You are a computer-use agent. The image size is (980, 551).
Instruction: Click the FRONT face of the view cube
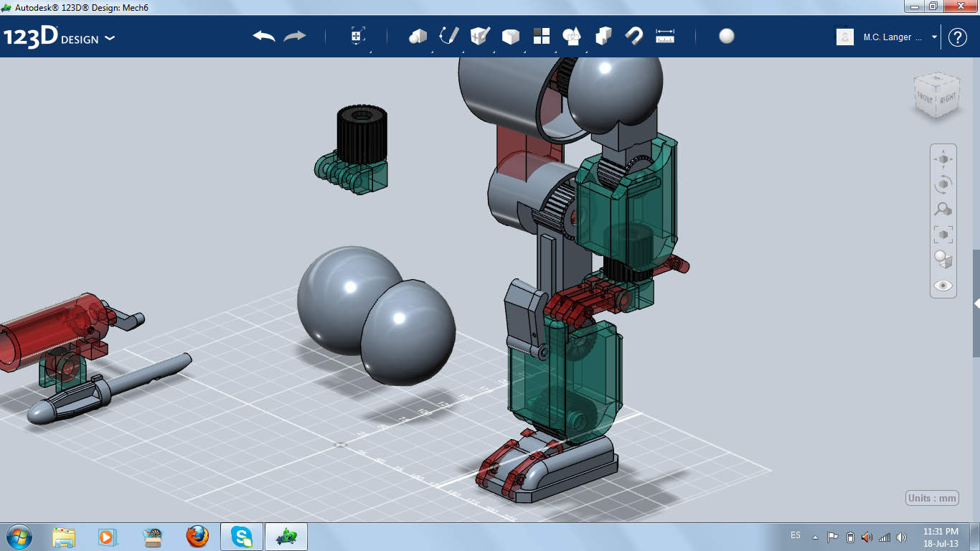tap(925, 98)
